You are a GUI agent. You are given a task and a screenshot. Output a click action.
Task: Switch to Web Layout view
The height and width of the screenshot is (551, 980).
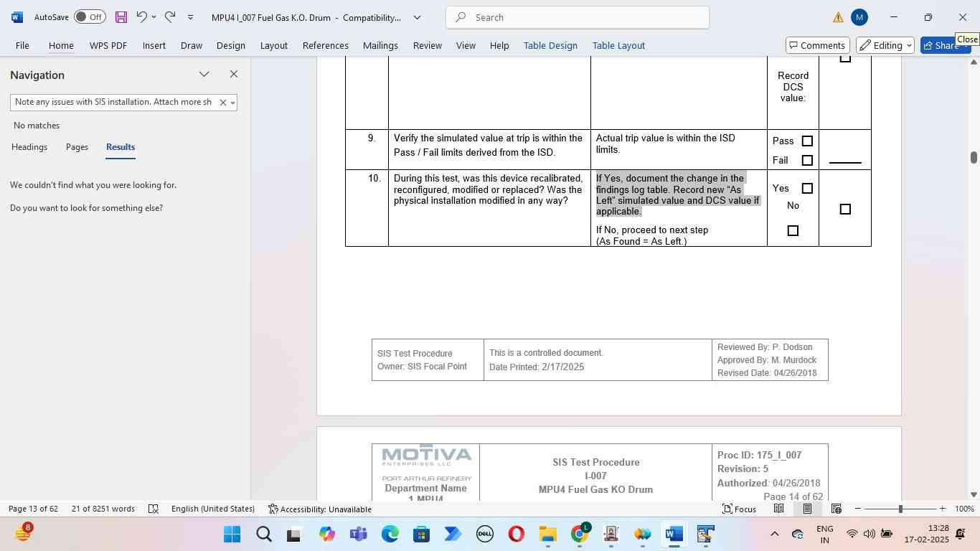(x=836, y=509)
